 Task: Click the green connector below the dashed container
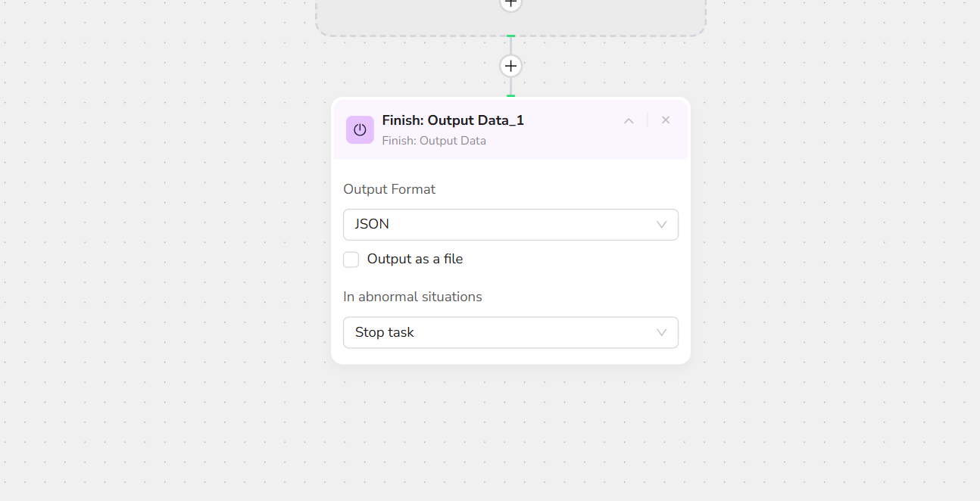coord(511,36)
